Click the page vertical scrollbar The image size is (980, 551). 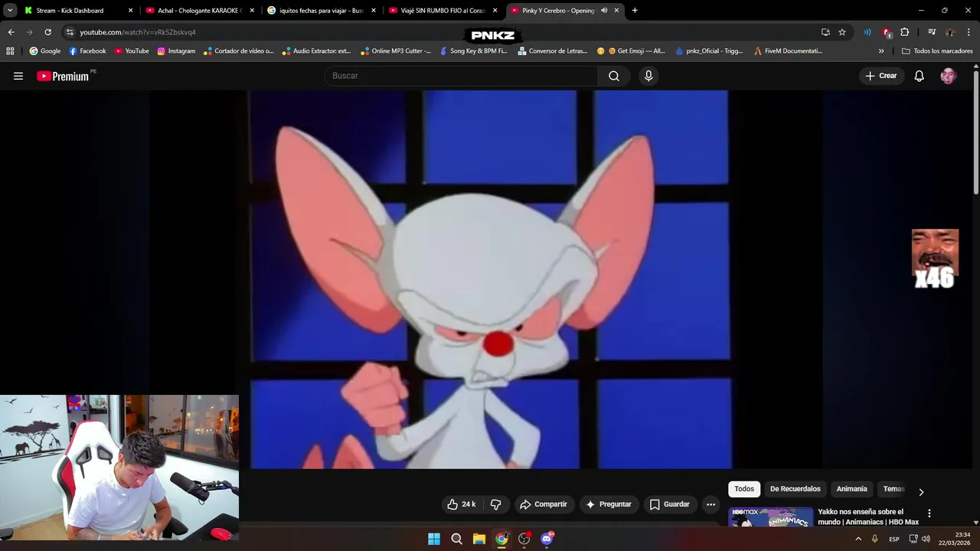point(976,132)
